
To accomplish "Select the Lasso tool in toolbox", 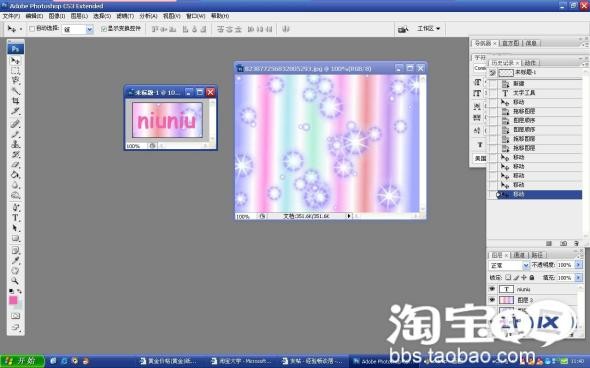I will tap(15, 80).
